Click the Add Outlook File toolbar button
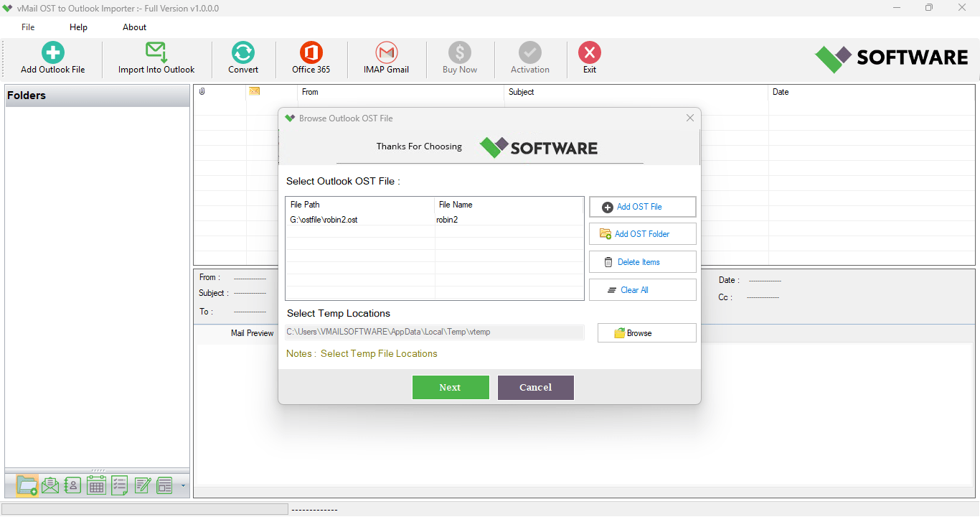This screenshot has height=517, width=980. point(52,58)
